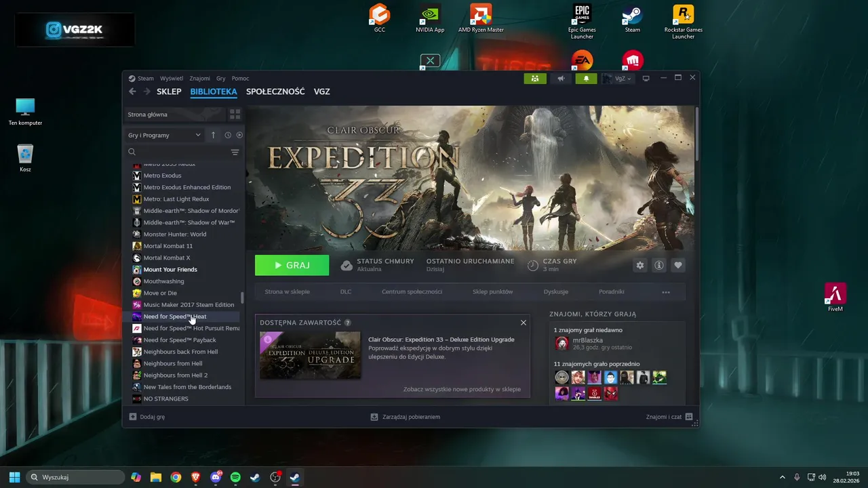Open the DLC link

click(346, 291)
